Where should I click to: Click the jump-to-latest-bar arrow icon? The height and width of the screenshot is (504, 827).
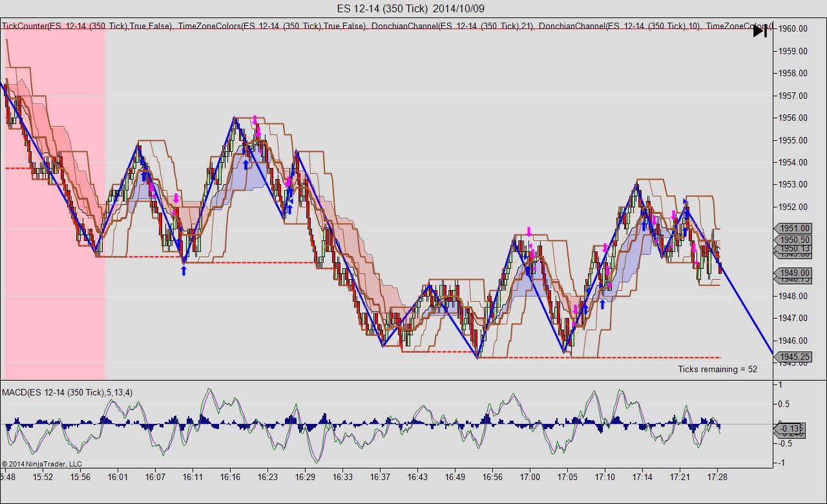pos(760,30)
